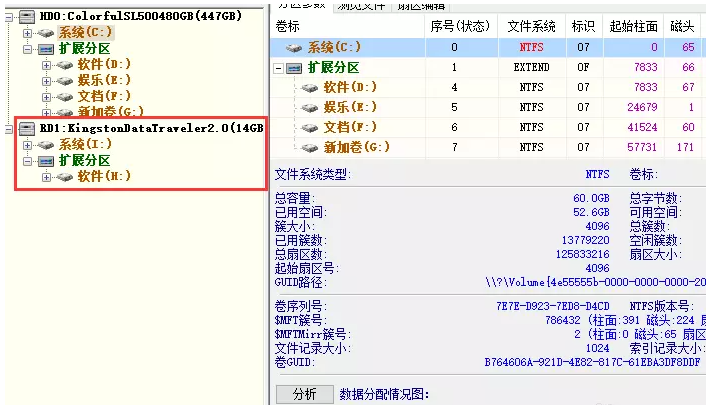Click the used clusters value 13779220
Viewport: 715px width, 405px height.
pos(585,240)
